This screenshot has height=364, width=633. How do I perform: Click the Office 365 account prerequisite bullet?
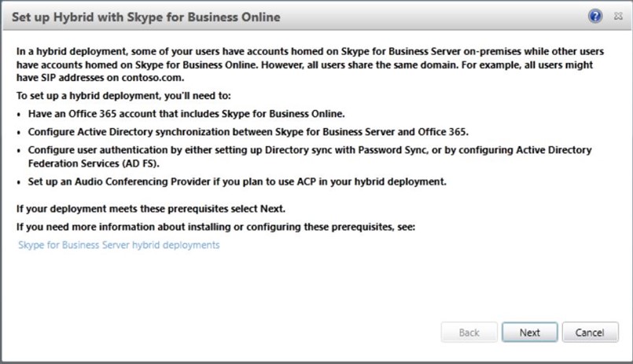click(x=186, y=114)
